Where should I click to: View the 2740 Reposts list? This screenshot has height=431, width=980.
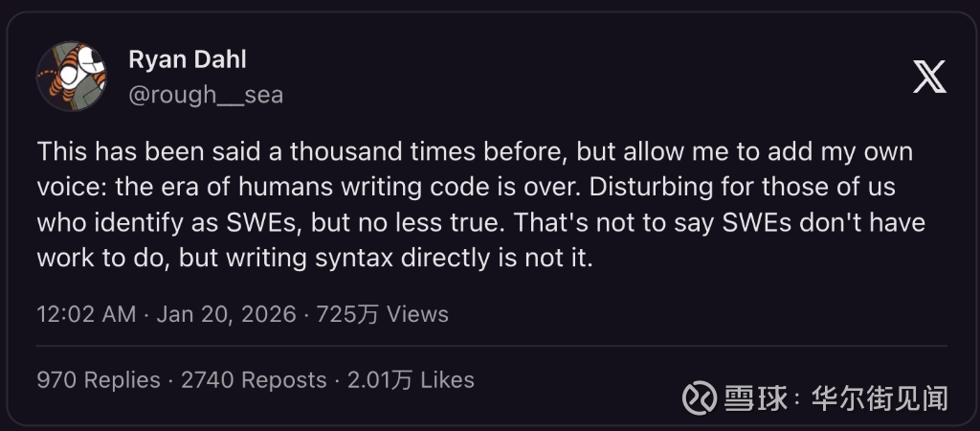click(254, 380)
